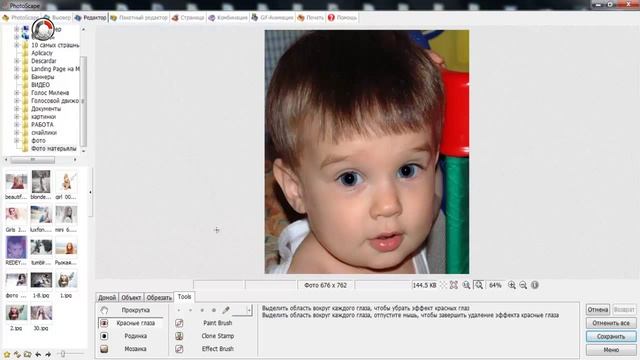Switch to the Домой tab
Screen dimensions: 640x360
107,298
